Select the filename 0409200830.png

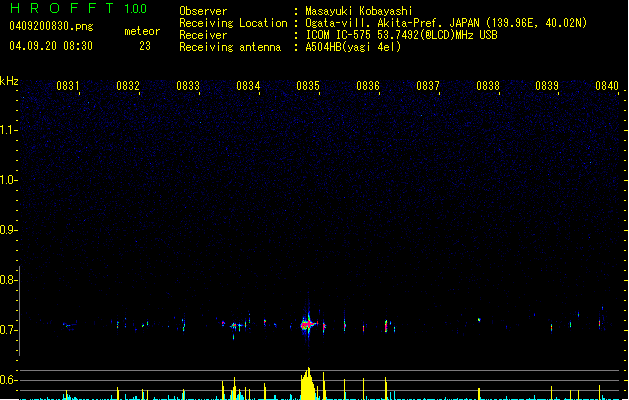[51, 26]
